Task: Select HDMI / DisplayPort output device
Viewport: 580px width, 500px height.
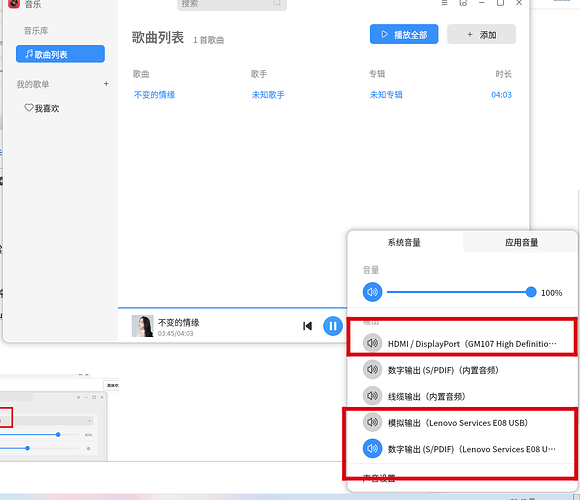Action: coord(461,343)
